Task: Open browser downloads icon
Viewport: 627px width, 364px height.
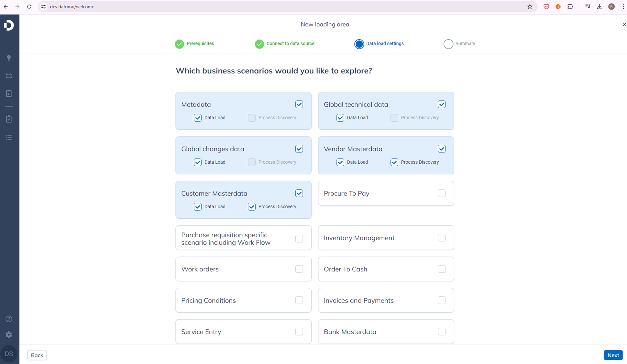Action: 599,6
